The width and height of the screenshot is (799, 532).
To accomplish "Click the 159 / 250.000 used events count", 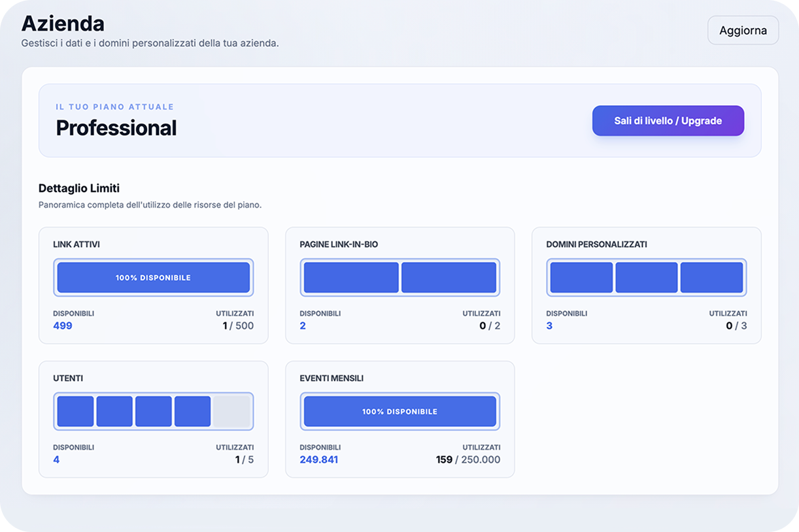I will 467,459.
